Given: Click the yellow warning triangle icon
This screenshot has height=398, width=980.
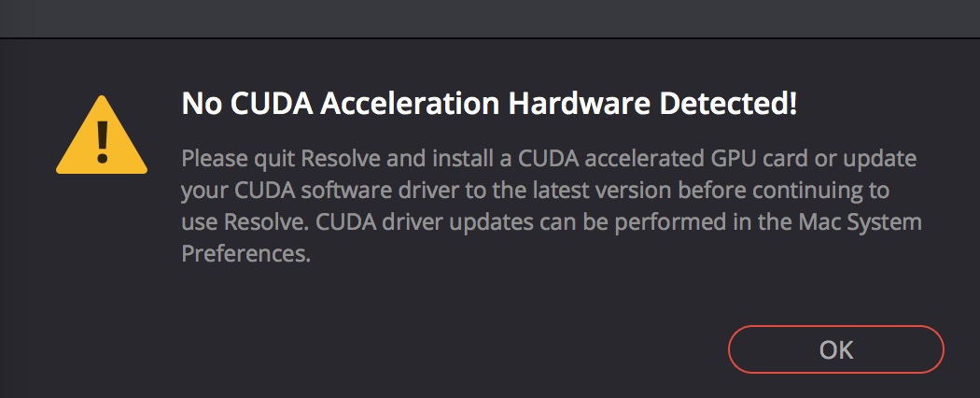Looking at the screenshot, I should click(x=102, y=135).
